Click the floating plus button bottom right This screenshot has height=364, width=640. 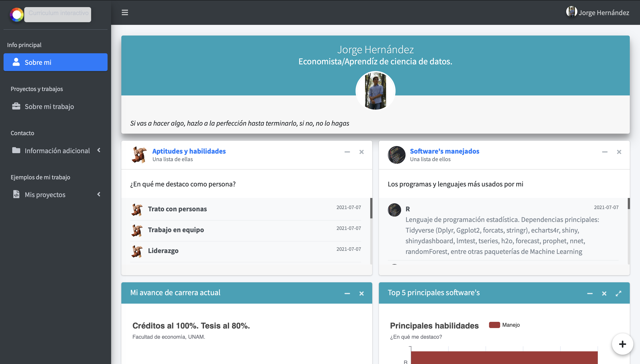point(622,344)
